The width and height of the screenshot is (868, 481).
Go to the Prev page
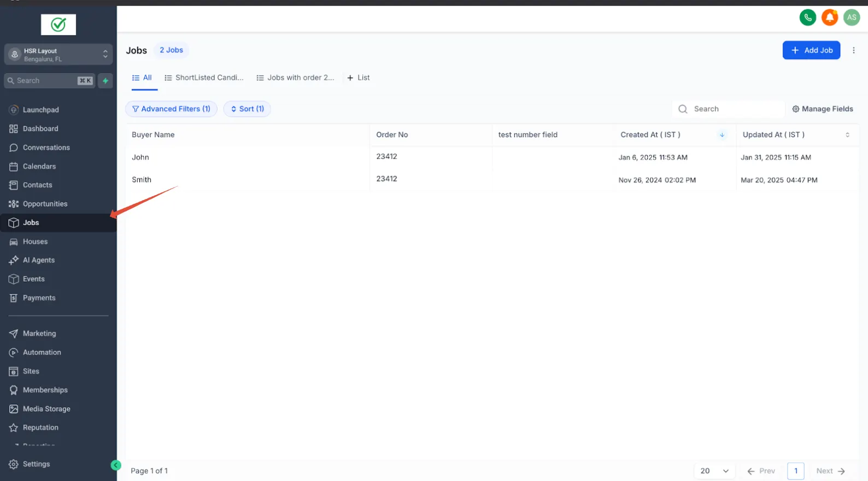761,471
